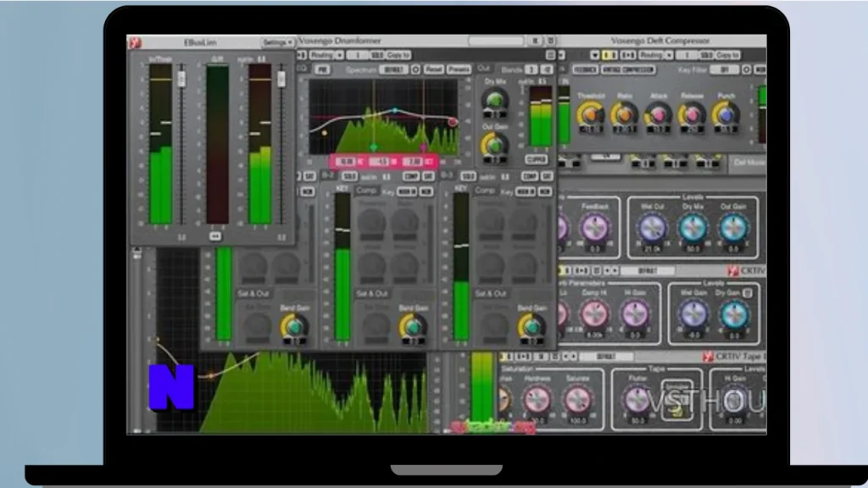Click the Band Gain knob in band B-2
868x488 pixels.
[413, 326]
